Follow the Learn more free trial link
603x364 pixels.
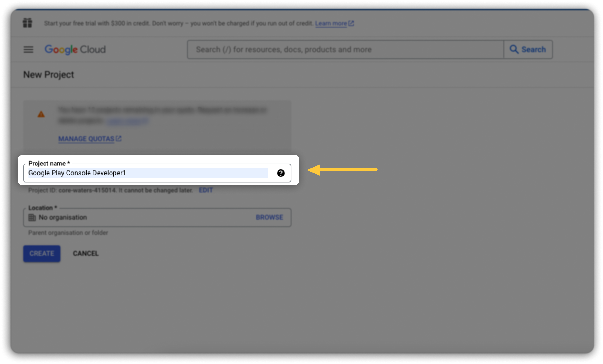(x=331, y=23)
